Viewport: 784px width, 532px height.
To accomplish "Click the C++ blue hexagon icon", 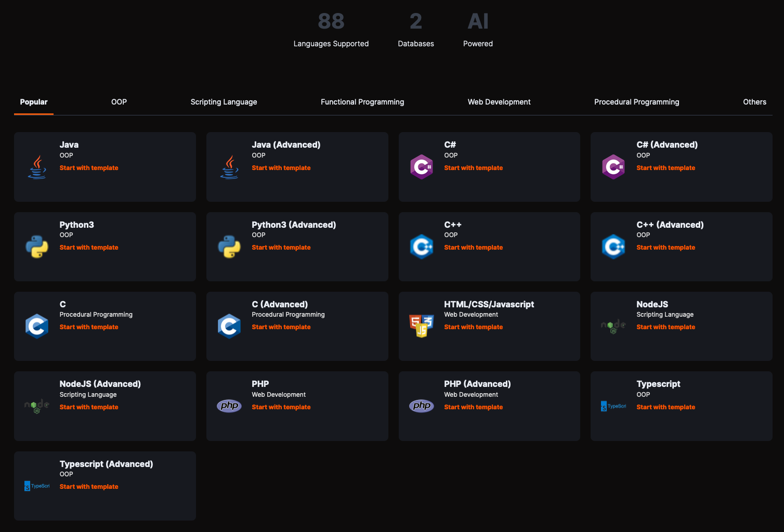I will (421, 246).
